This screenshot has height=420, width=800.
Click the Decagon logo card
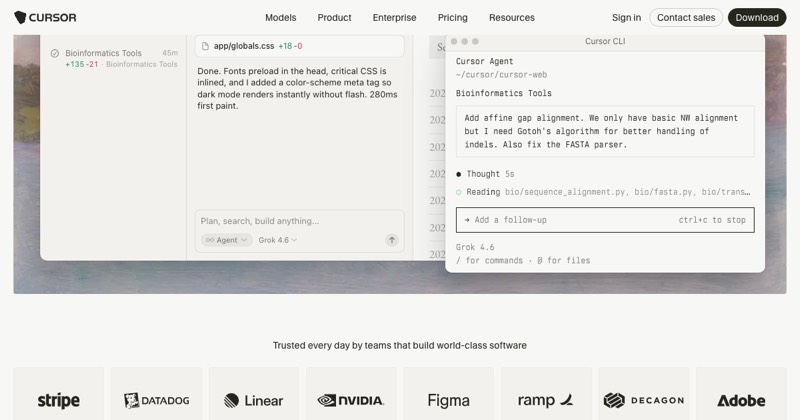[x=644, y=393]
